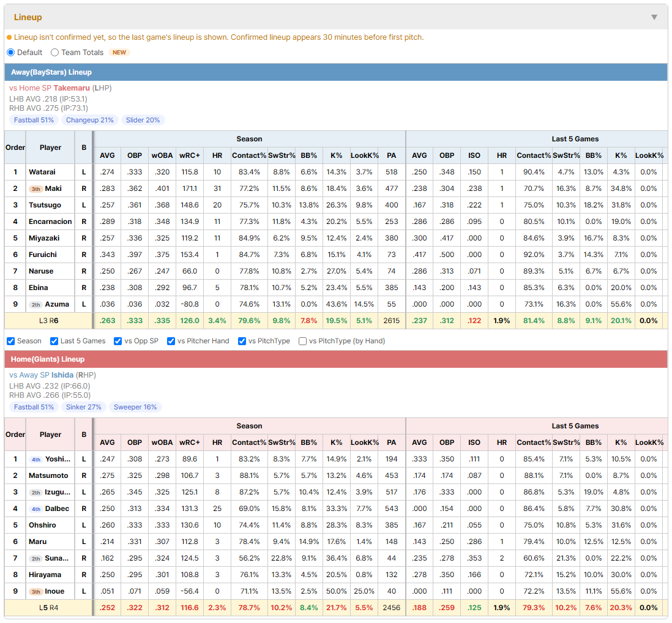Viewport: 672px width, 623px height.
Task: Uncheck the Season stats checkbox
Action: pyautogui.click(x=11, y=341)
